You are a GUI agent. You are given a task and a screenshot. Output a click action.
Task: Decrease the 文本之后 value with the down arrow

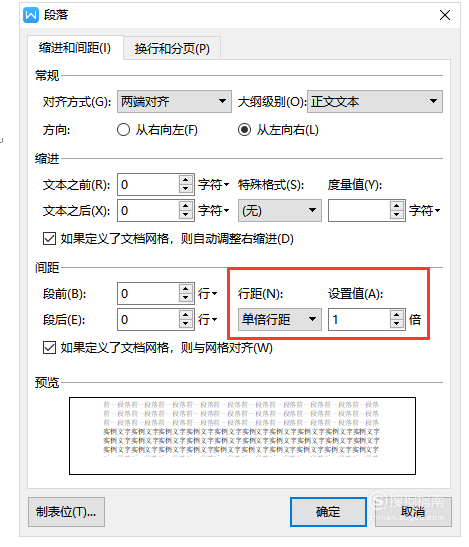coord(186,215)
